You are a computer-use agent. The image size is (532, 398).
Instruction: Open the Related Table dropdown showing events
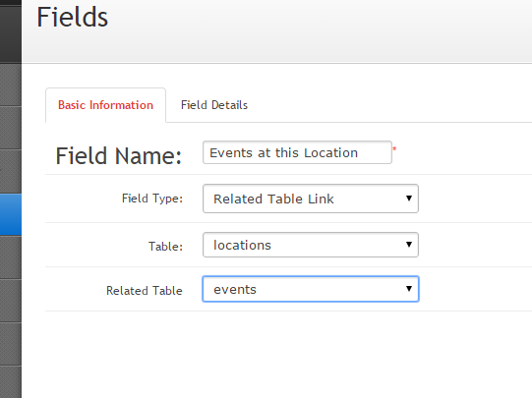pyautogui.click(x=311, y=289)
